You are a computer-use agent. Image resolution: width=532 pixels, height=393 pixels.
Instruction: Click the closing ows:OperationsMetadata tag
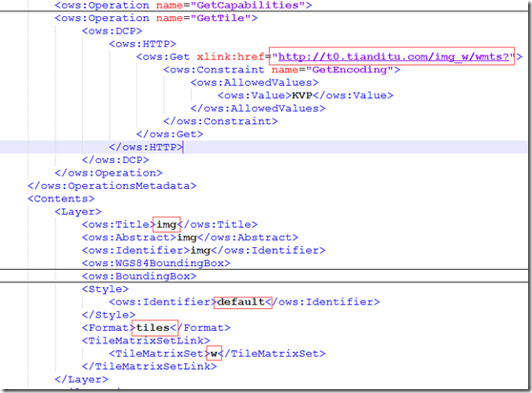[112, 186]
